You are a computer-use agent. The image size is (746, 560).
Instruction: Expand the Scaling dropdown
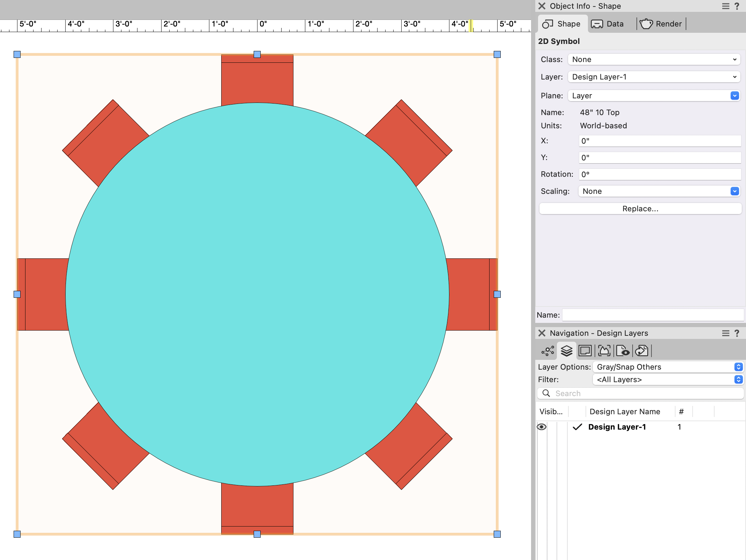[734, 191]
